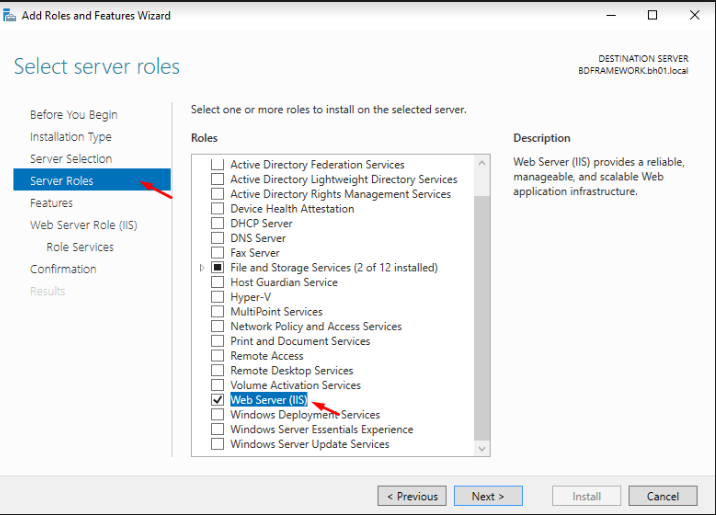Select the Role Services step
The image size is (716, 515).
click(x=80, y=247)
